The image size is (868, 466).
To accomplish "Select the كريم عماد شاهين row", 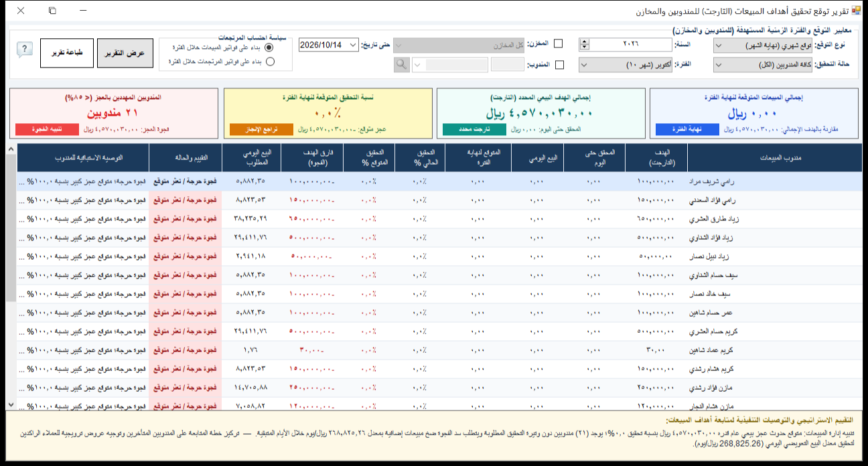I will click(439, 350).
